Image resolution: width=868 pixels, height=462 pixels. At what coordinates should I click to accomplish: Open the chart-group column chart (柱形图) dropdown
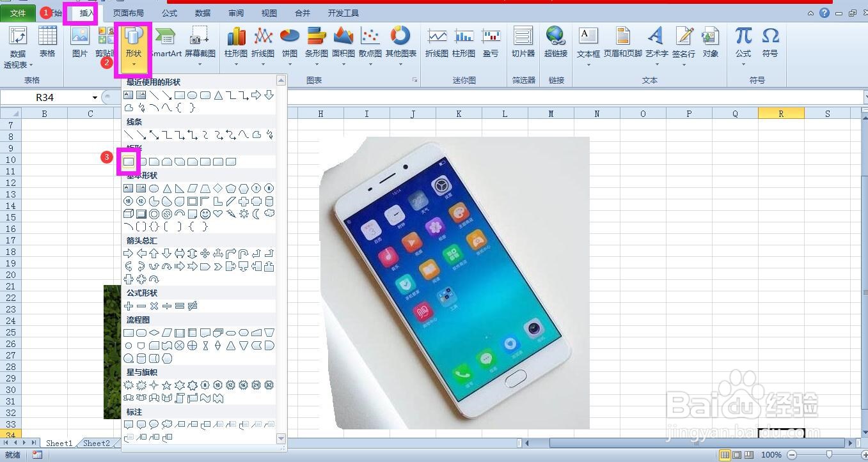(236, 64)
